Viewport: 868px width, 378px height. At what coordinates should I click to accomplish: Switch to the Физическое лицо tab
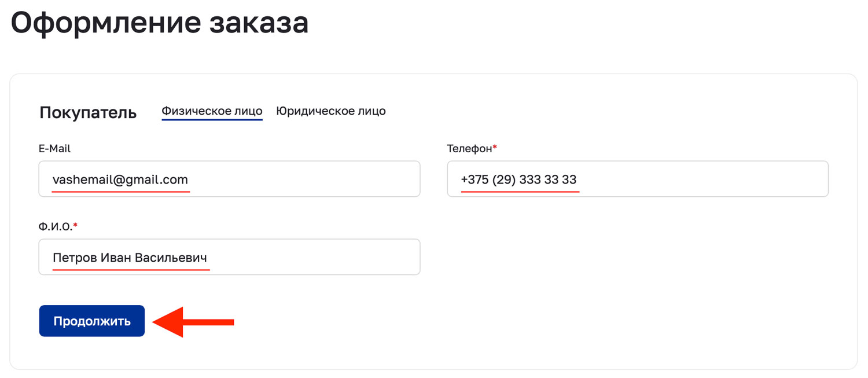pos(212,111)
